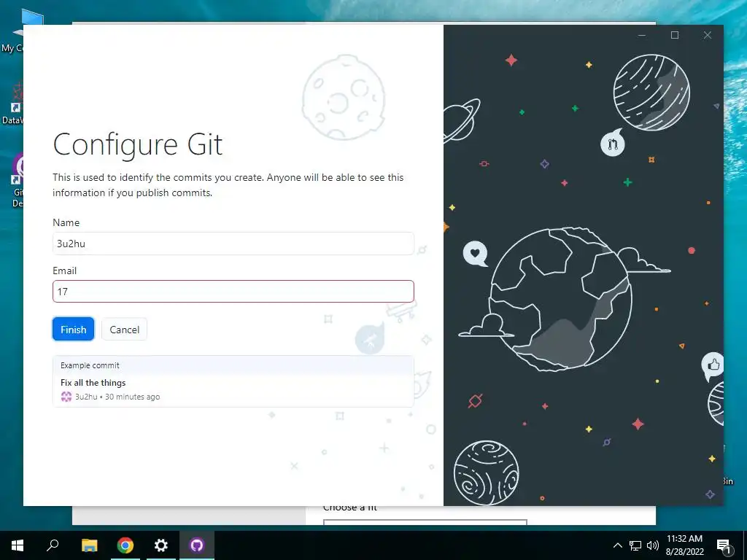Focus the Email input field

click(233, 292)
